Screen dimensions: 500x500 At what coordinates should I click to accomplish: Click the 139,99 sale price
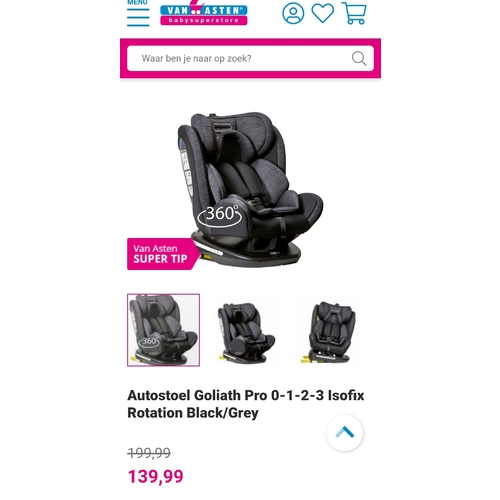point(156,476)
